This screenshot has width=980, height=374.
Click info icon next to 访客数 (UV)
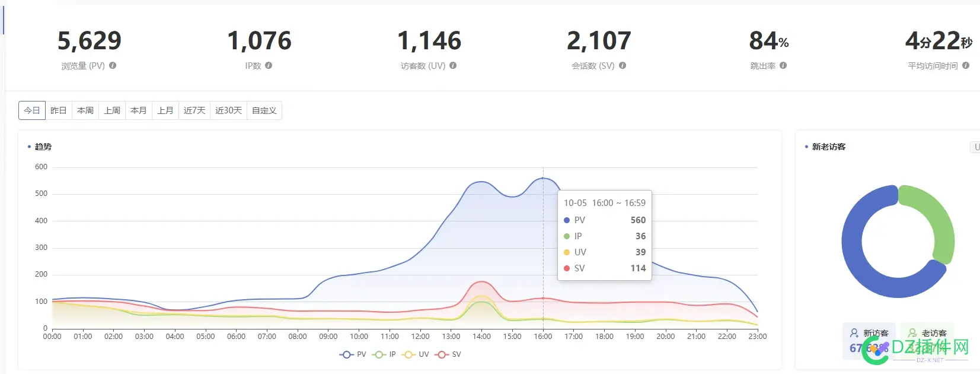(453, 66)
